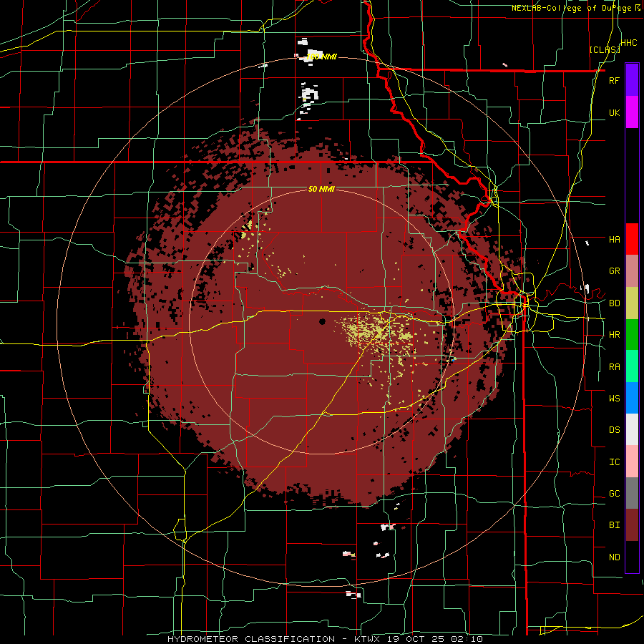
Task: Click the WS legend label
Action: click(615, 398)
